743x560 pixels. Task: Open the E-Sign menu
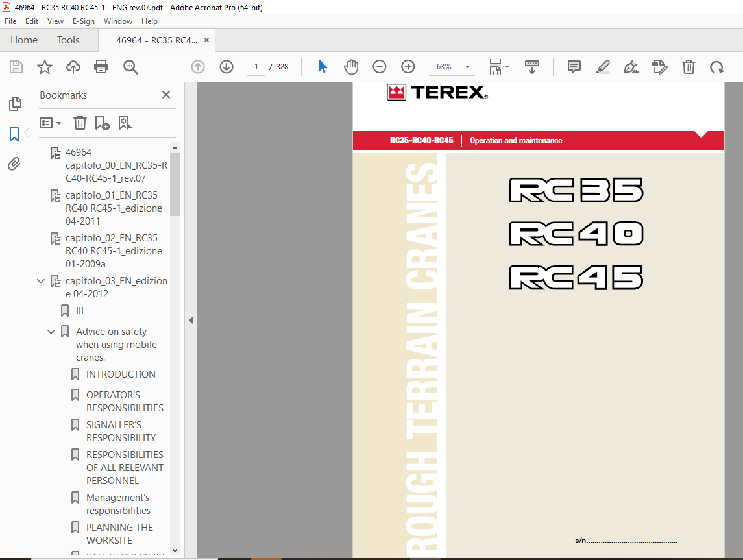84,21
